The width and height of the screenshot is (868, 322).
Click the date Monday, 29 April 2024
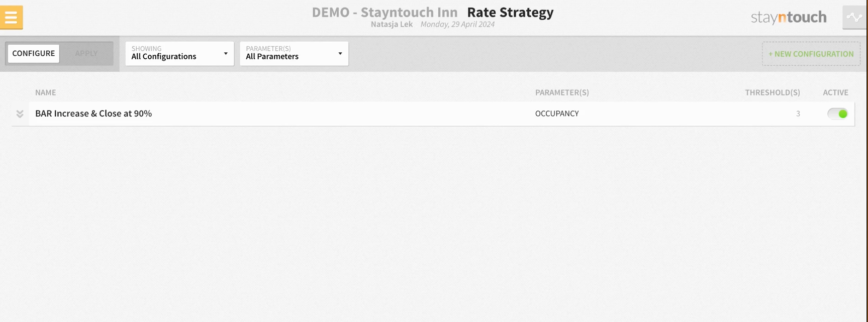click(x=457, y=24)
